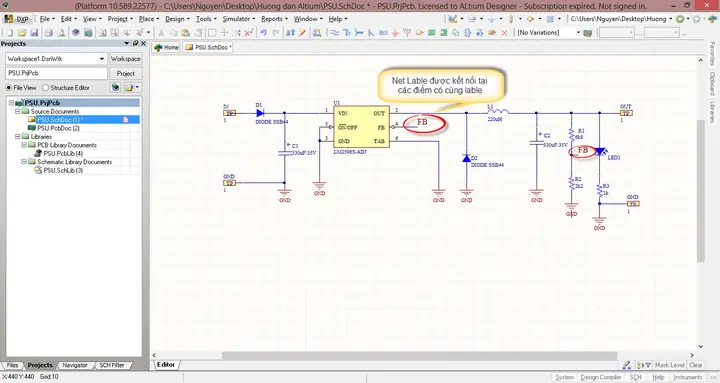
Task: Click the Cut scissors icon
Action: pos(161,33)
